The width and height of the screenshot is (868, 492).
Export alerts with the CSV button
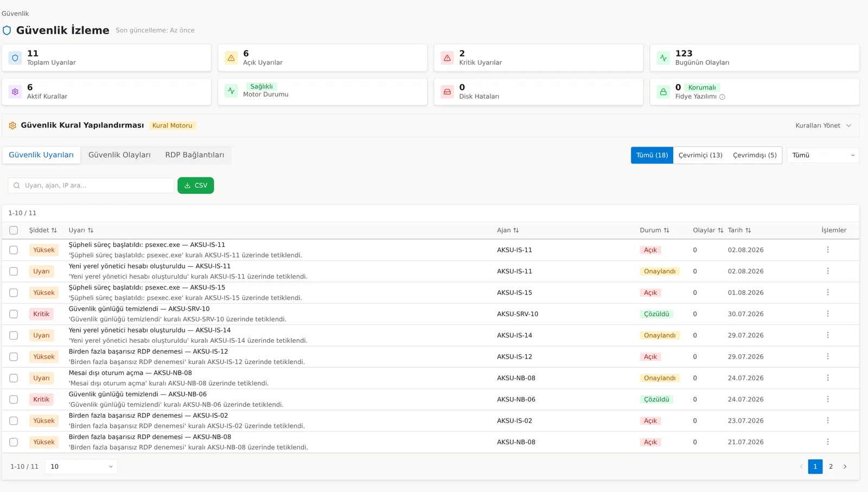tap(196, 186)
